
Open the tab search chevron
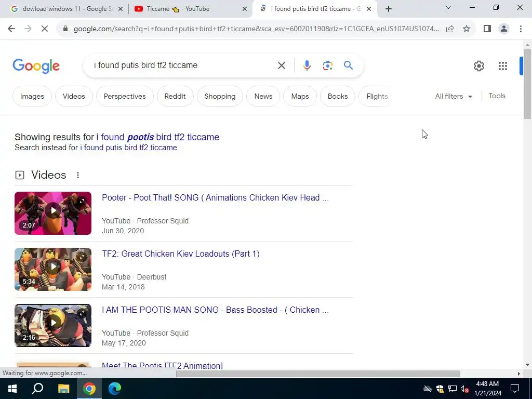(x=448, y=7)
